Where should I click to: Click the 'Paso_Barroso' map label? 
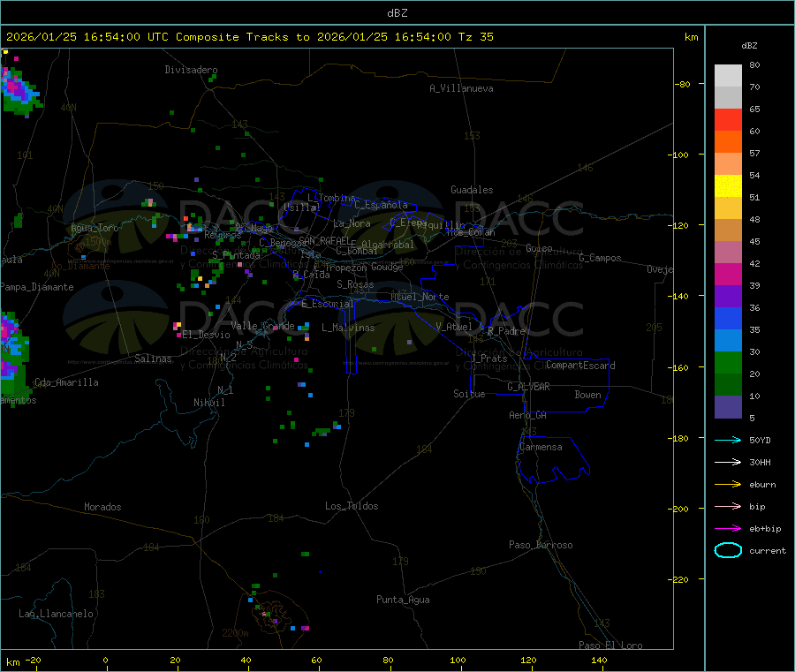pos(541,545)
